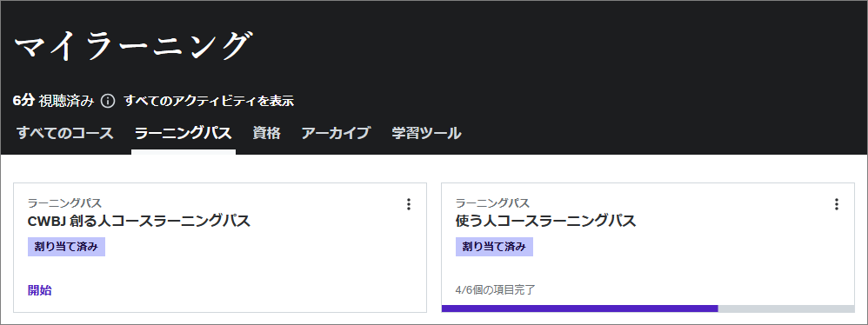Viewport: 868px width, 325px height.
Task: Switch to the 学習ツール tab
Action: [426, 133]
